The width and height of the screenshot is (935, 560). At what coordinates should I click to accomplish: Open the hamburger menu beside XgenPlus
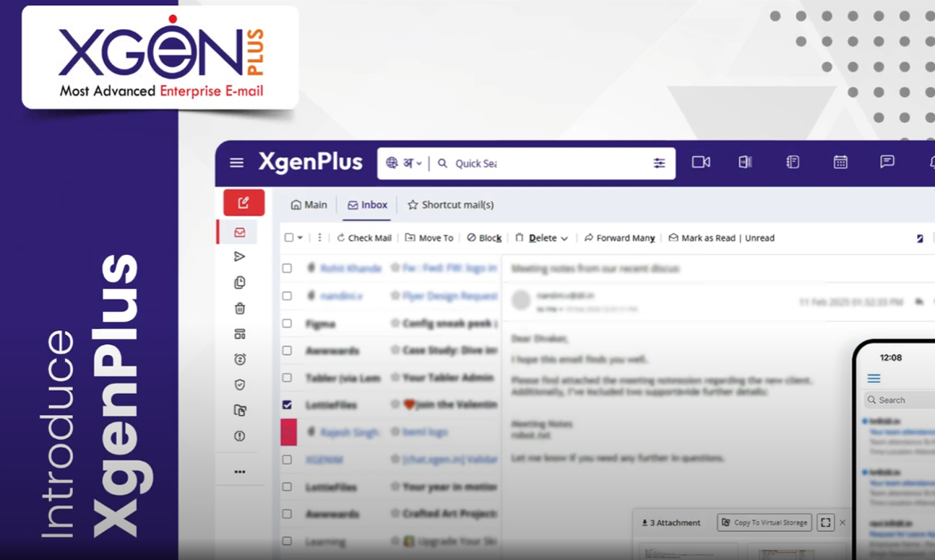(236, 163)
